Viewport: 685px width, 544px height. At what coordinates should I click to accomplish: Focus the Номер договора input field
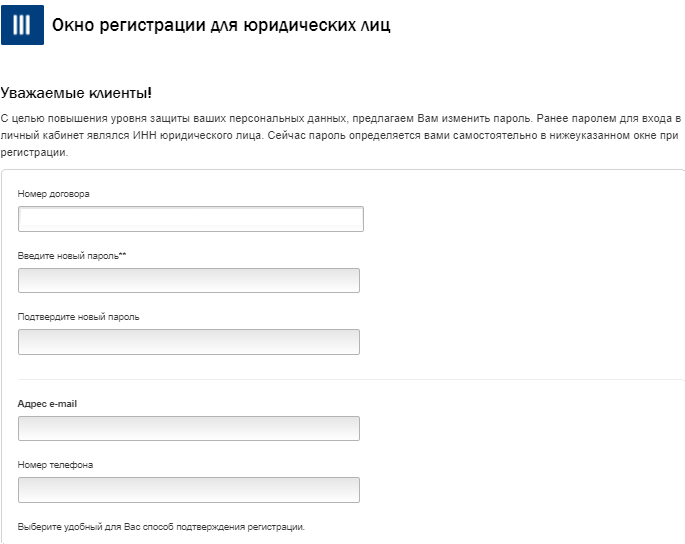coord(191,219)
